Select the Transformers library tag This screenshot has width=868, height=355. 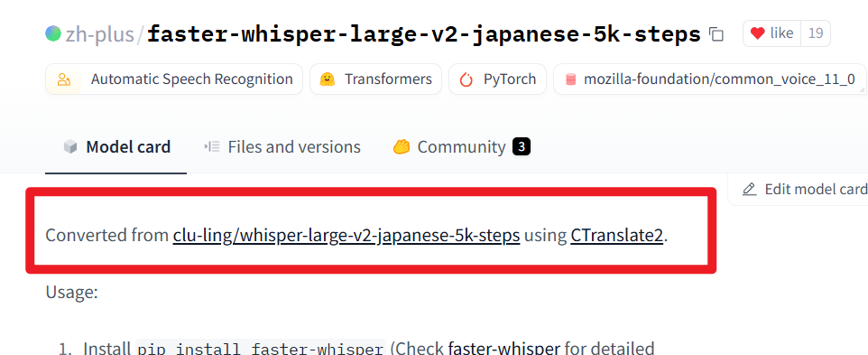coord(375,79)
